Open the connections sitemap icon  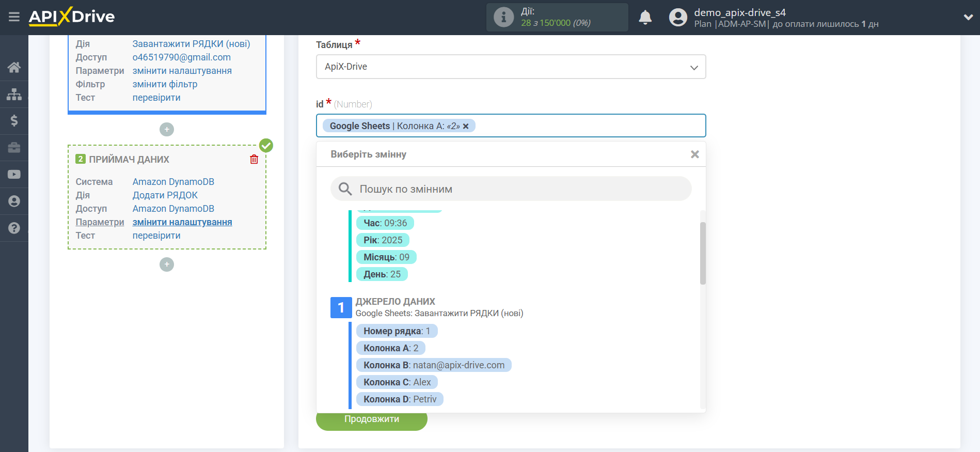(x=14, y=94)
